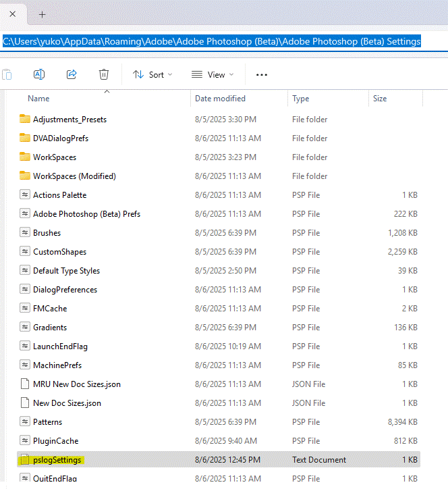Click the 2,259 KB size value
Image resolution: width=448 pixels, height=489 pixels.
403,252
